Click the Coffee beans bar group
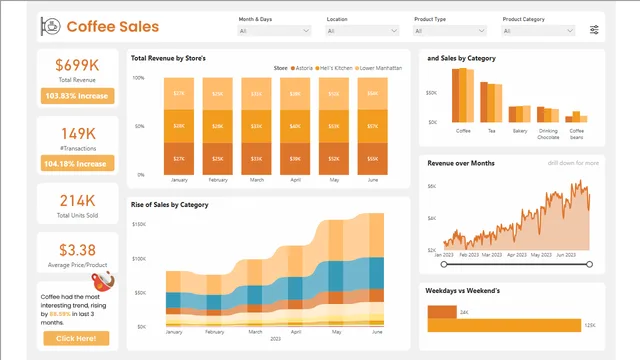Viewport: 640px width, 360px height. point(576,117)
